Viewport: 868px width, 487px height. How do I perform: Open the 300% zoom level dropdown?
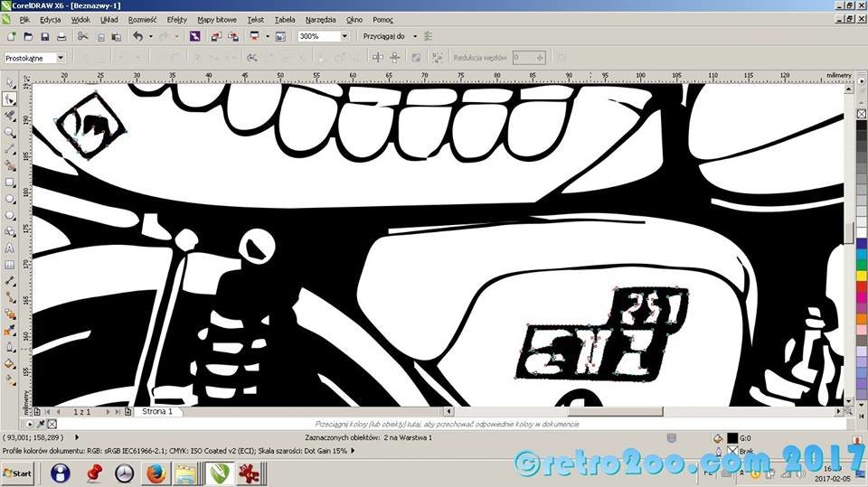pos(344,36)
